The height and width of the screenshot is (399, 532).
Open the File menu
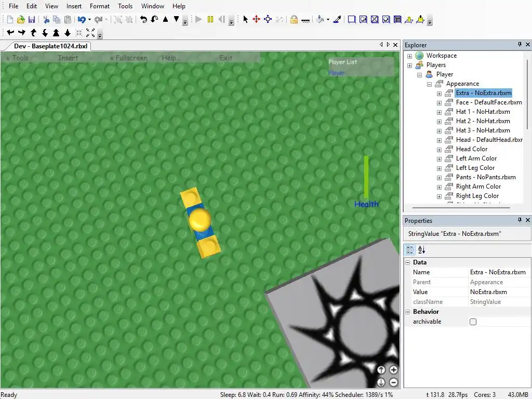[14, 6]
